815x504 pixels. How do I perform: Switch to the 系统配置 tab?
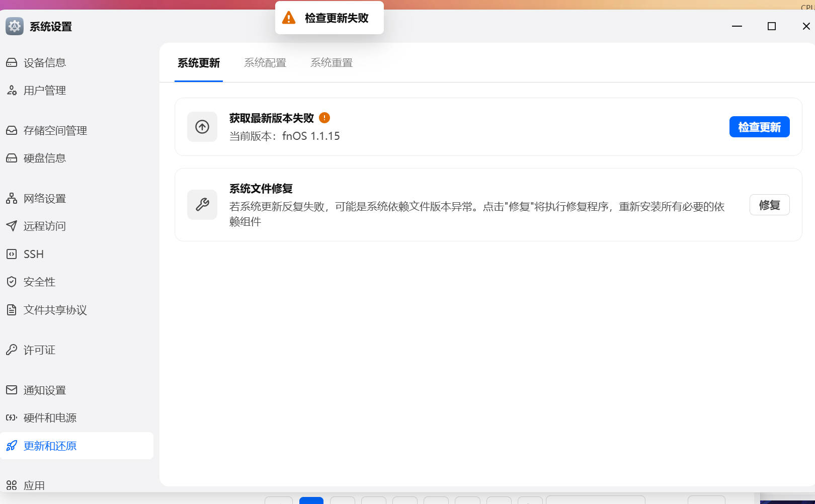point(265,63)
